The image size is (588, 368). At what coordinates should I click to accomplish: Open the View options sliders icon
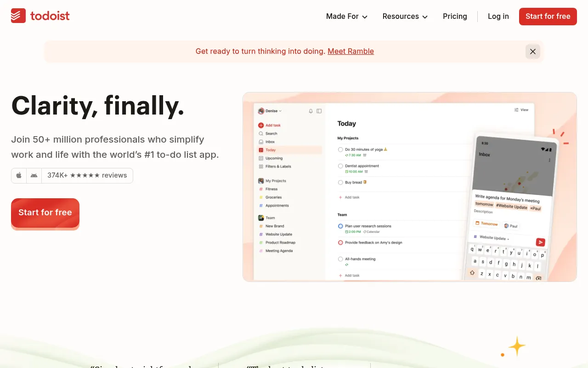click(516, 110)
